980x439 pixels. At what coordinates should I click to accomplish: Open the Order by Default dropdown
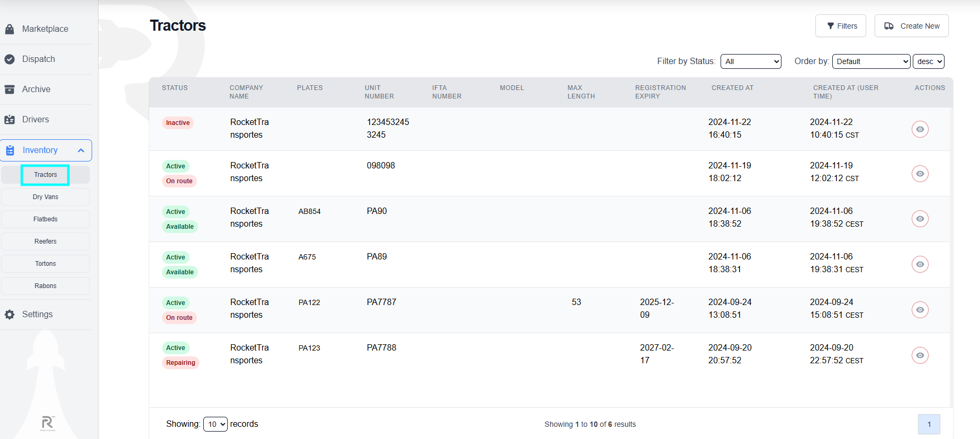pos(871,61)
